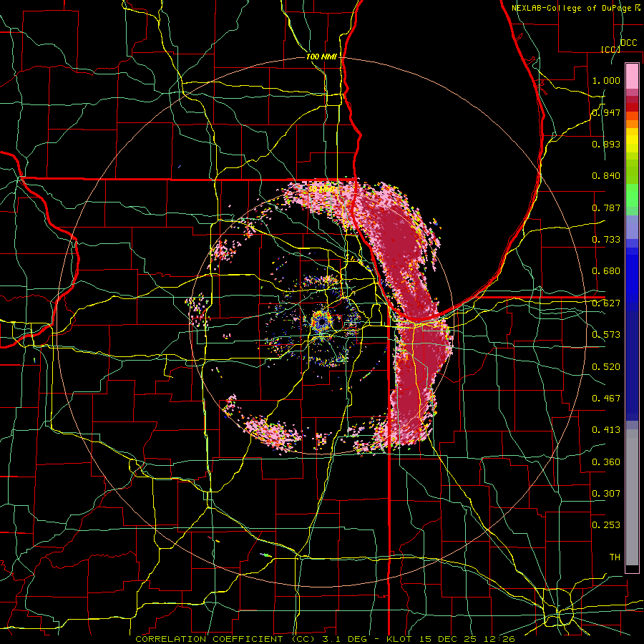Click the '[CC]' units label

coord(611,49)
